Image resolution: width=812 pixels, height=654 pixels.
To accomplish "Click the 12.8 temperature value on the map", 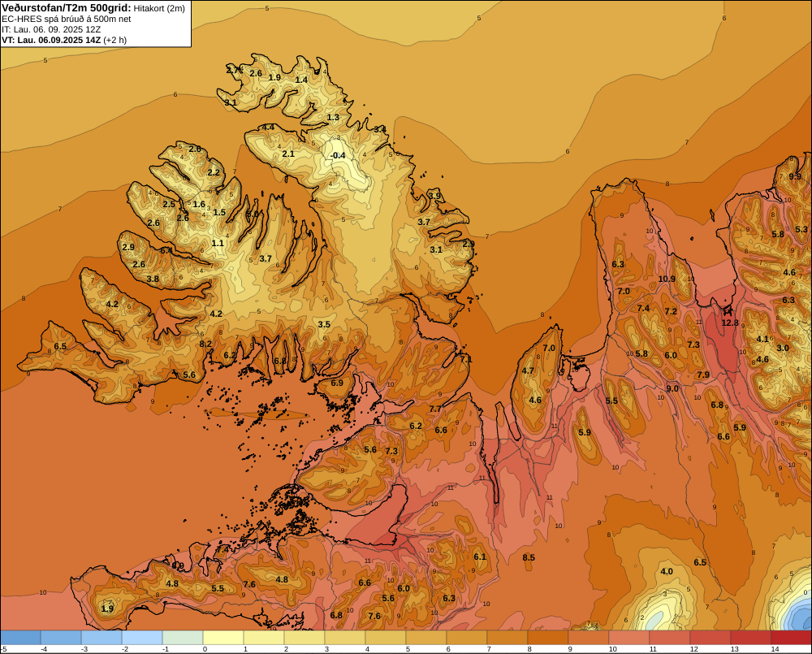I will click(x=730, y=323).
